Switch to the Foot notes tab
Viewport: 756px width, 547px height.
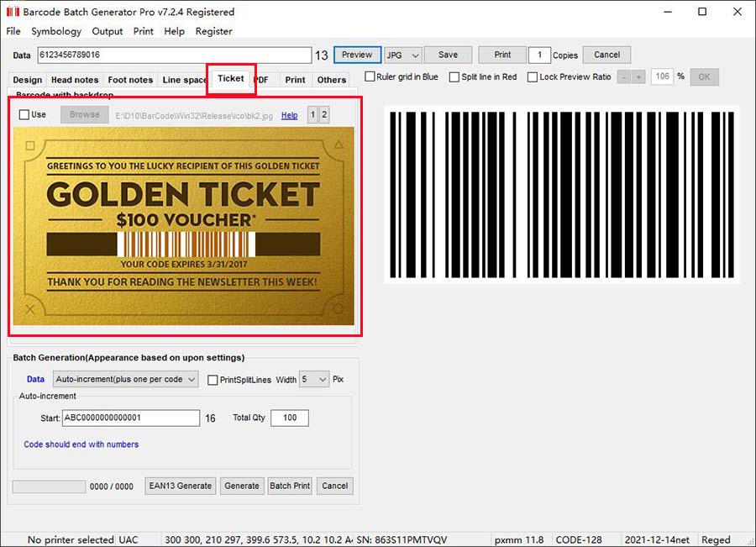130,80
